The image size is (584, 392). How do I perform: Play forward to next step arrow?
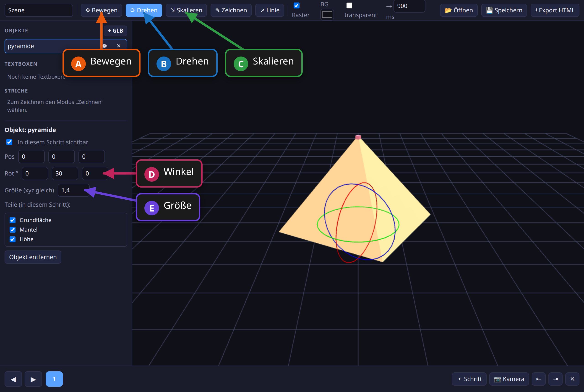pyautogui.click(x=33, y=379)
